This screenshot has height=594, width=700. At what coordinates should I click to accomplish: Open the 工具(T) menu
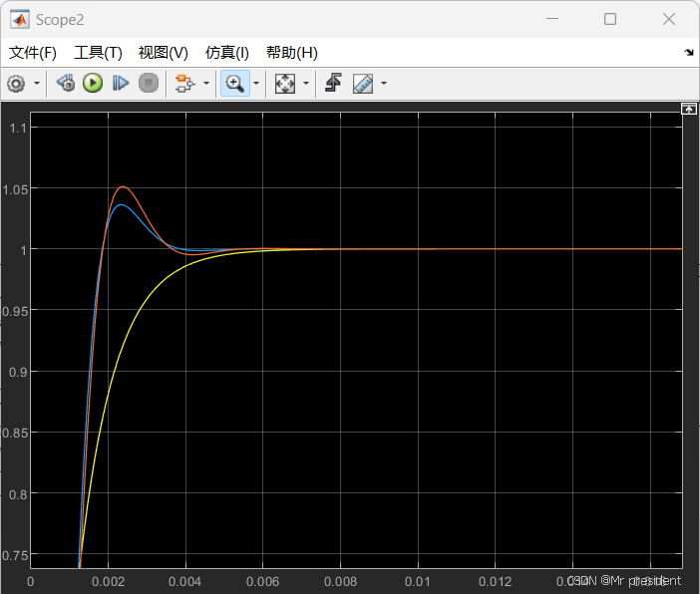tap(98, 53)
